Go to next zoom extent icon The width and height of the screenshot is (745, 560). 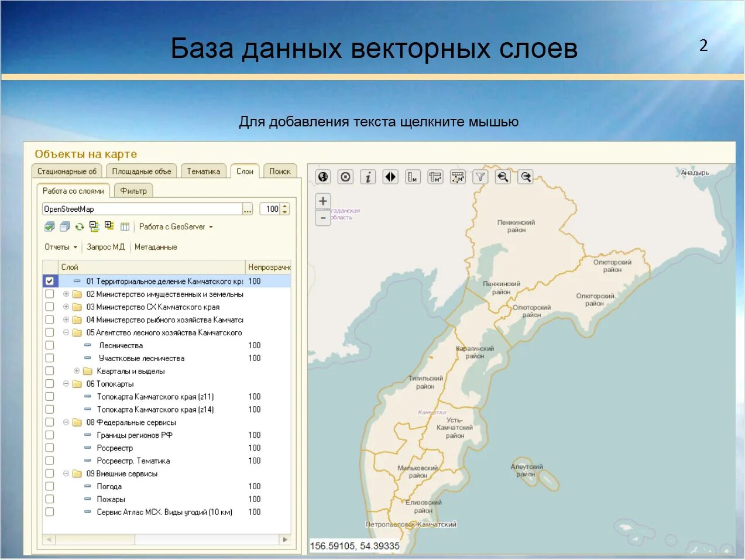coord(526,177)
